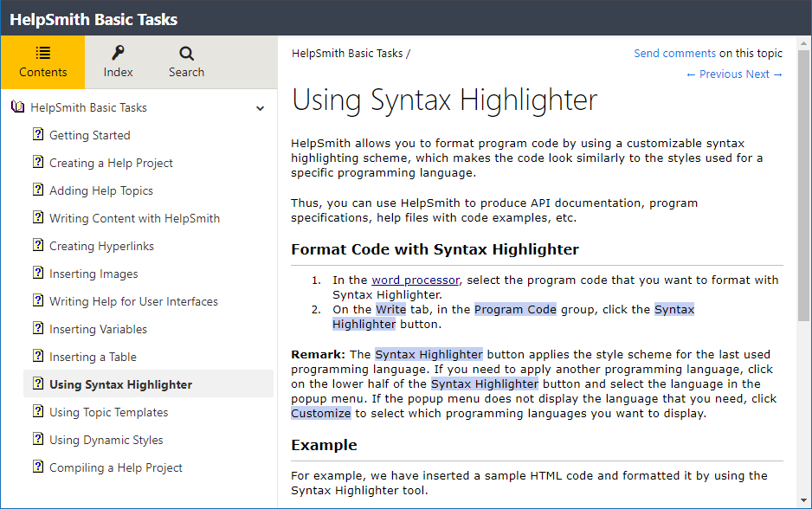Click the scrollbar down arrow
The width and height of the screenshot is (812, 509).
click(803, 500)
